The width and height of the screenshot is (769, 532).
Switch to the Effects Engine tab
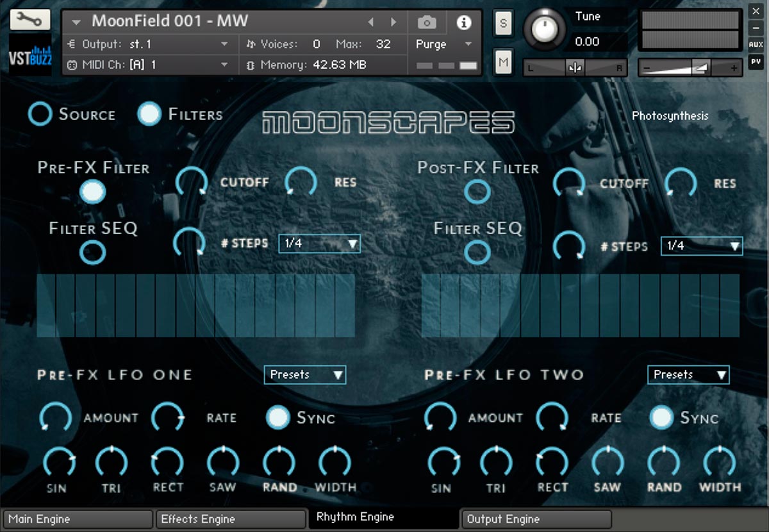point(231,519)
